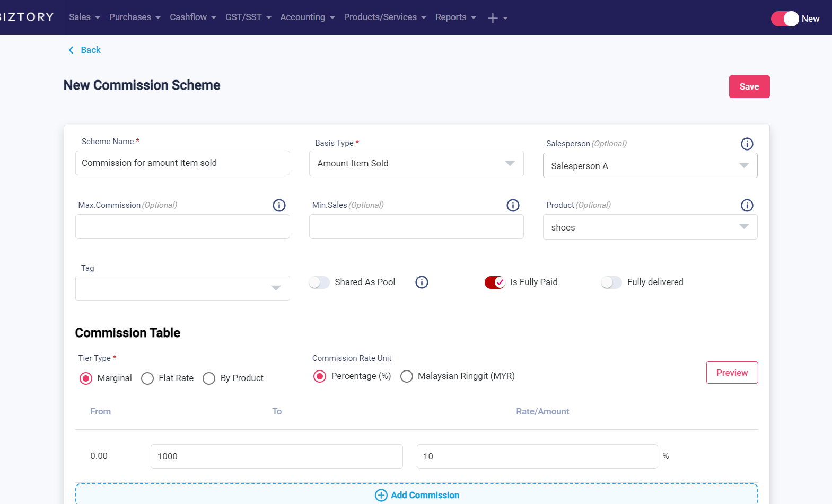
Task: Click the Shared As Pool info icon
Action: pos(422,282)
